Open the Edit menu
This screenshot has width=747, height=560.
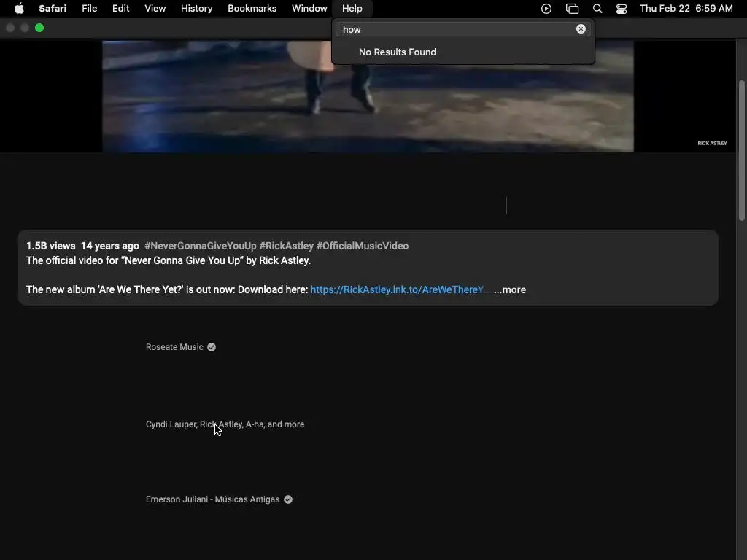[120, 9]
